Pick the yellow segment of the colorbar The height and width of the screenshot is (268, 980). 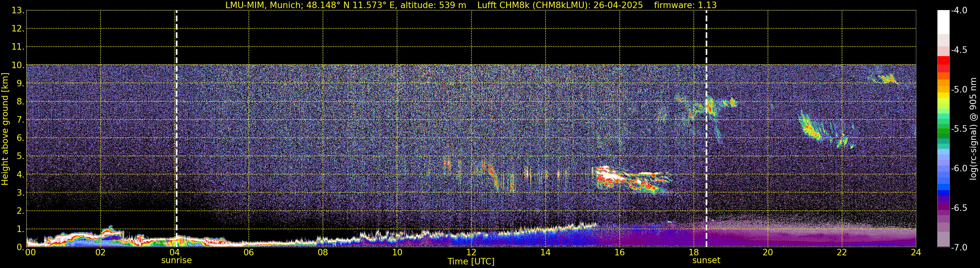click(x=944, y=96)
